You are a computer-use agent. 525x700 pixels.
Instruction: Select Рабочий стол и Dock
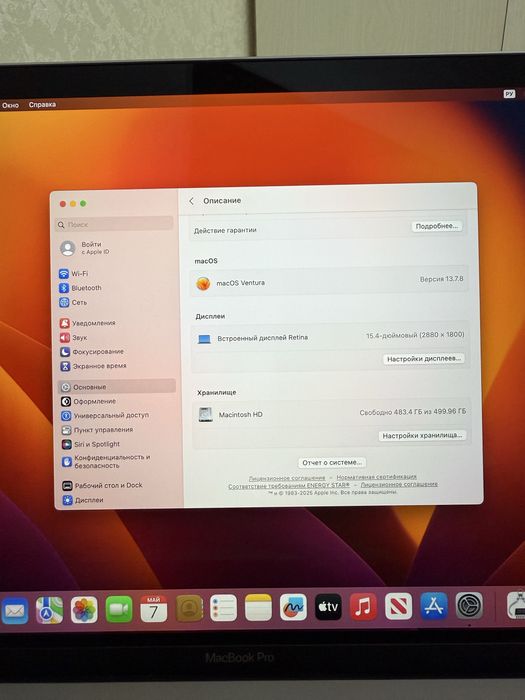103,485
